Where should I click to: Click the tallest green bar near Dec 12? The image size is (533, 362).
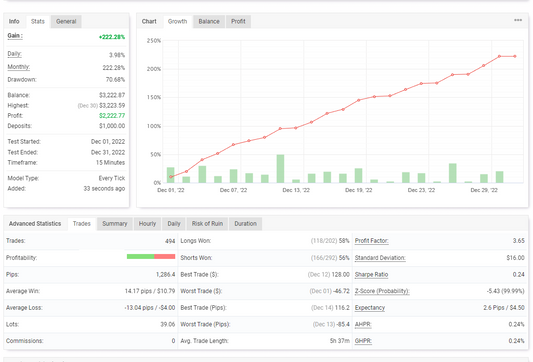[280, 169]
